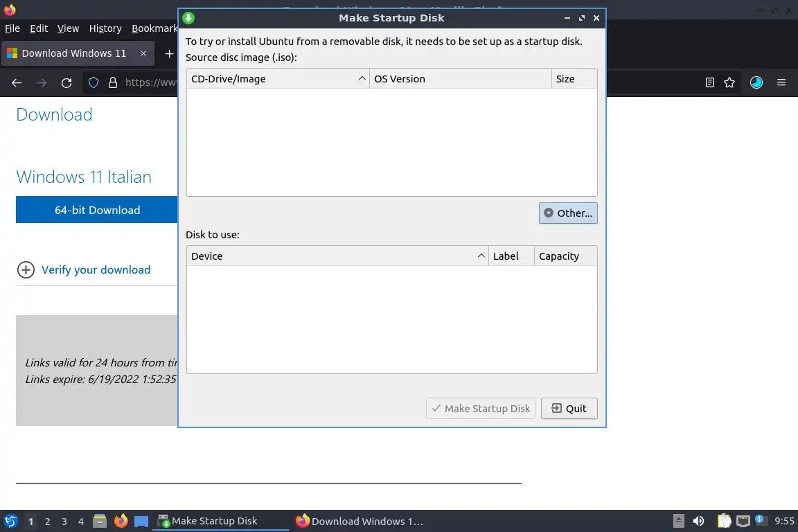Open Firefox Edit menu

tap(39, 28)
